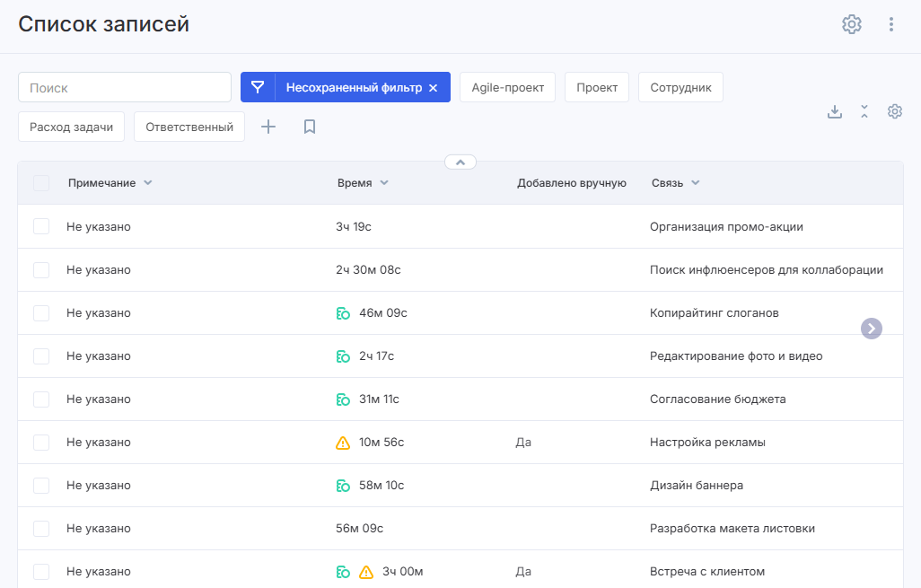Click the bookmark save filter icon
Screen dimensions: 921x588
click(310, 127)
